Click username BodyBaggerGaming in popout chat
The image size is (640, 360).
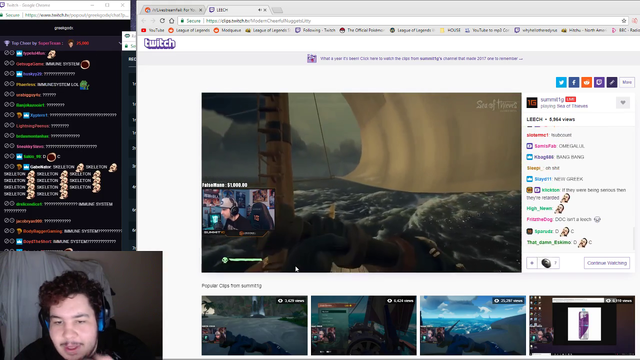(x=42, y=231)
